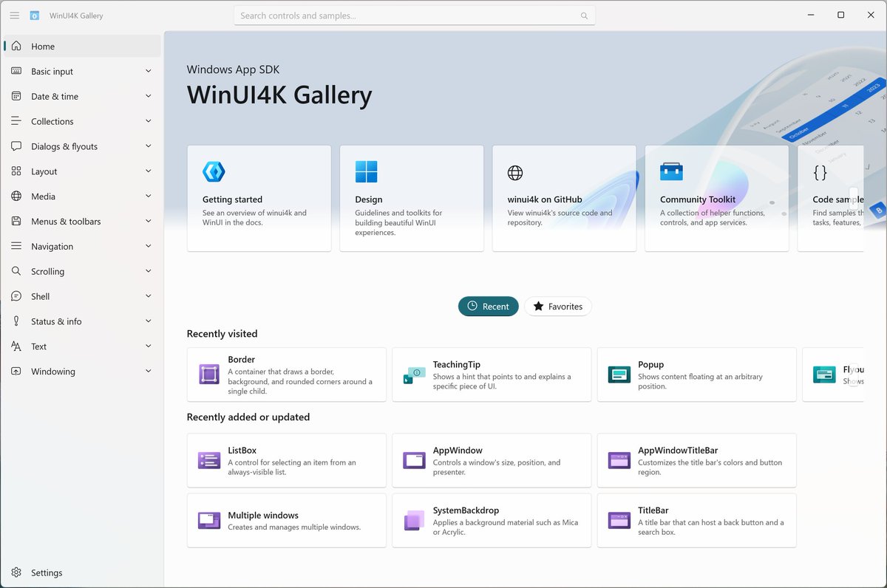Viewport: 887px width, 588px height.
Task: Open the Getting started card
Action: point(259,198)
